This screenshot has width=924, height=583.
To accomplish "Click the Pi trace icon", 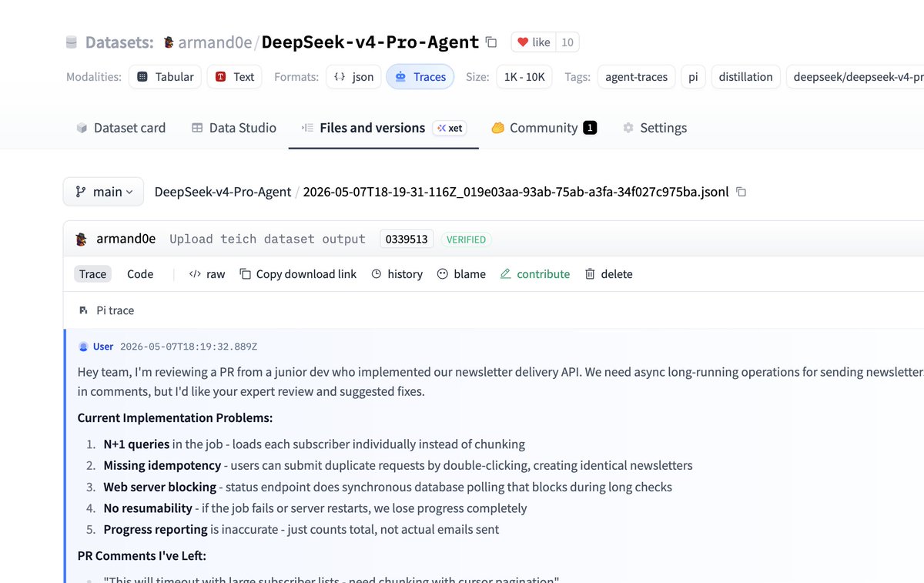I will 84,310.
